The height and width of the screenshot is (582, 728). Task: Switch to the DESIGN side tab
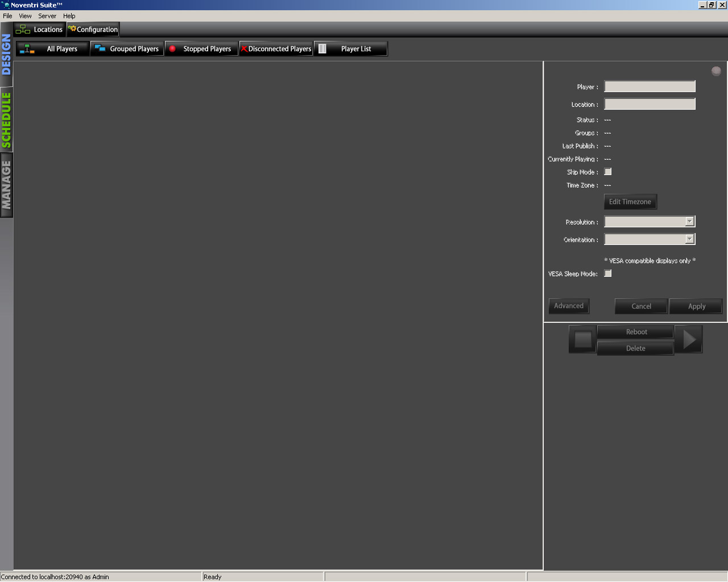[x=6, y=55]
